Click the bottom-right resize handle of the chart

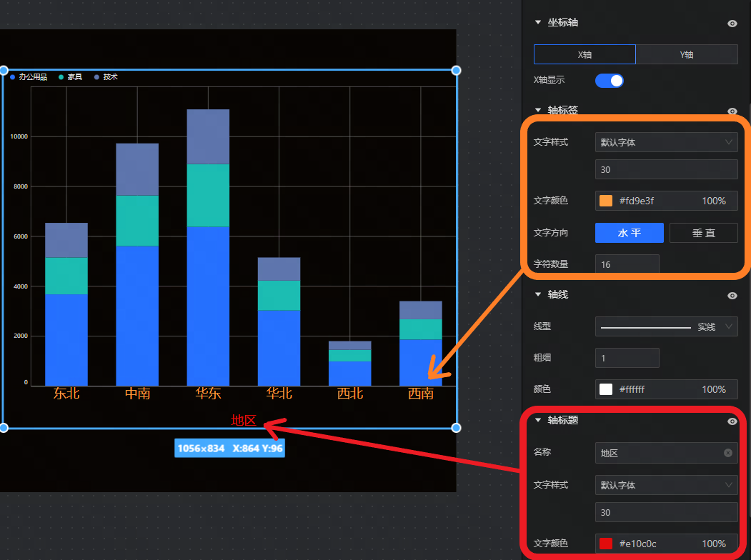coord(456,427)
